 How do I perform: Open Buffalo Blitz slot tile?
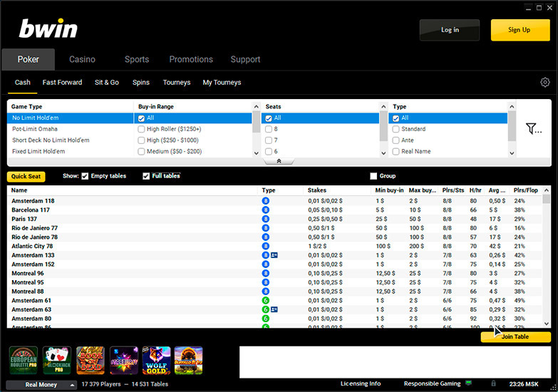click(x=189, y=361)
